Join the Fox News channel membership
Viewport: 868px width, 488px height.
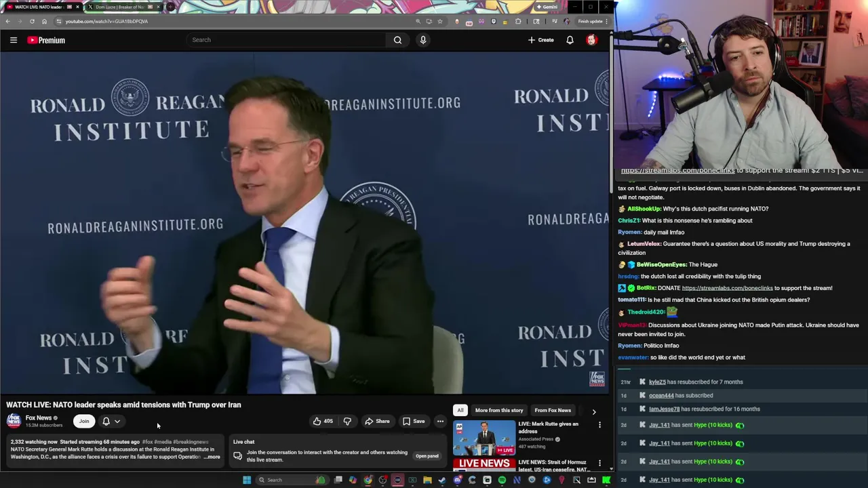[x=84, y=422]
